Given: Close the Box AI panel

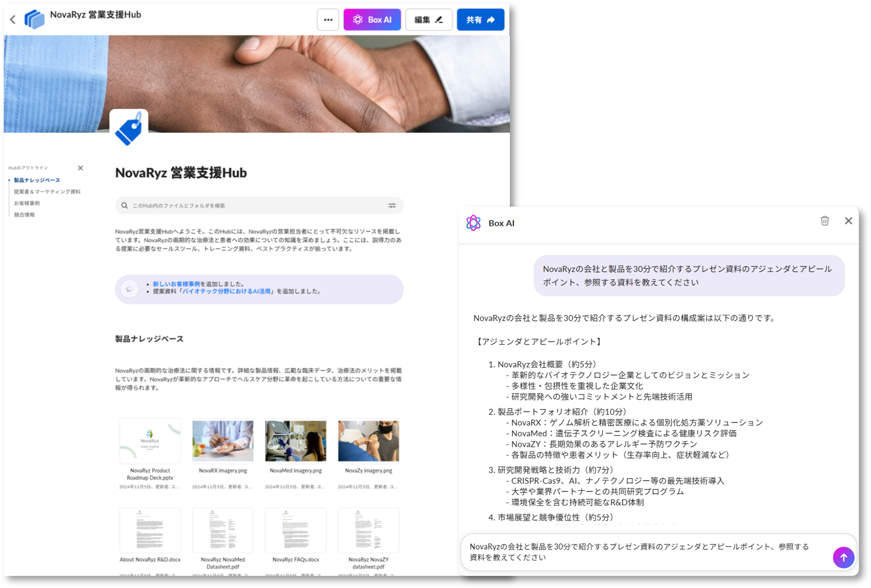Looking at the screenshot, I should [x=848, y=221].
